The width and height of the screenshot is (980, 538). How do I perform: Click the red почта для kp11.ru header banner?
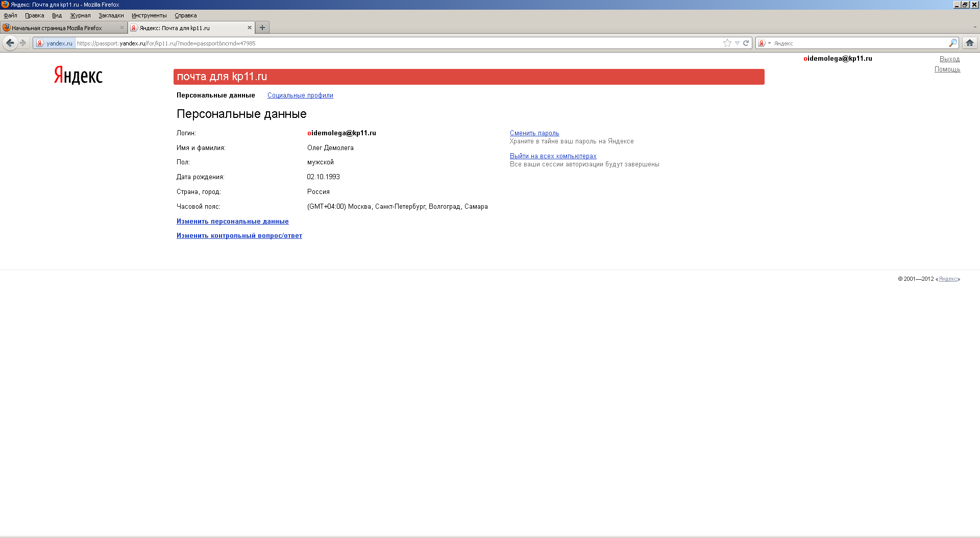469,77
